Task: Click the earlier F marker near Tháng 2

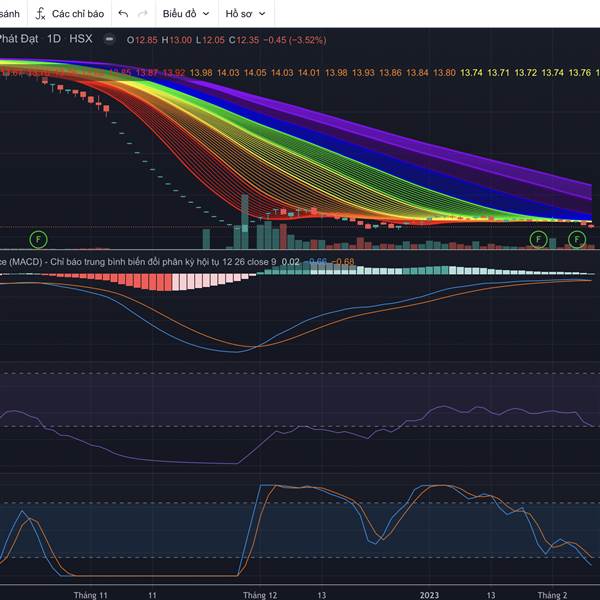Action: coord(538,240)
